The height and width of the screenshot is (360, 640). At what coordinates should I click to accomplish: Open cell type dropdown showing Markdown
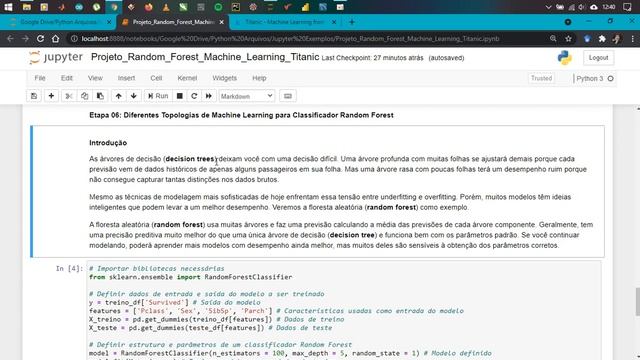(x=247, y=96)
